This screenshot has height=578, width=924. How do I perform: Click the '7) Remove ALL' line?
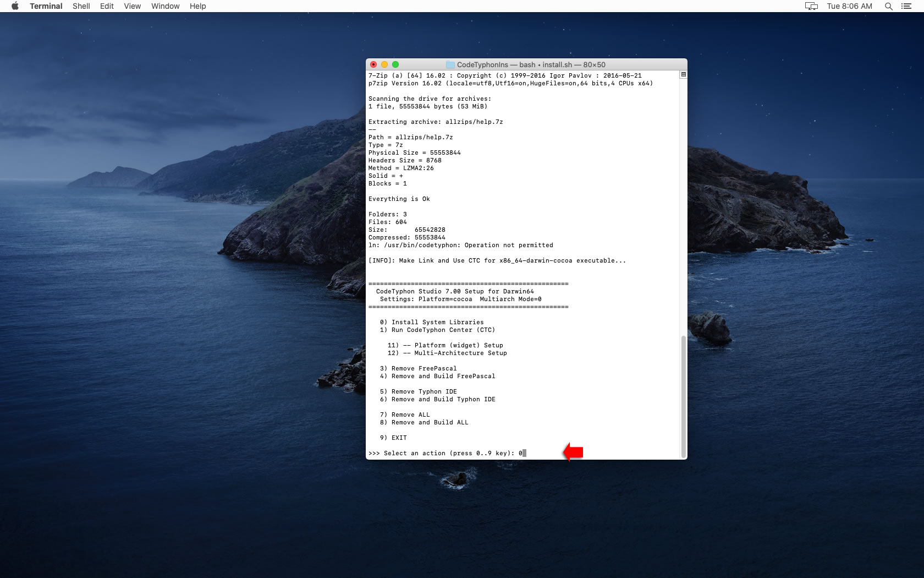[x=405, y=415]
